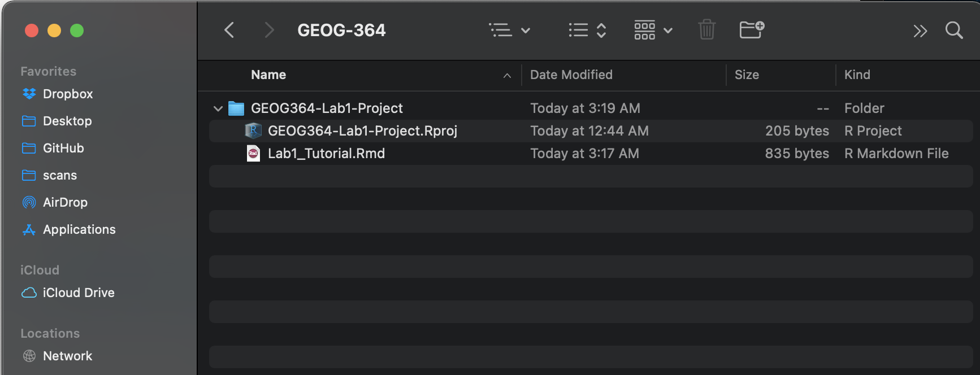Click the forward navigation arrow
Viewport: 980px width, 375px height.
coord(269,30)
